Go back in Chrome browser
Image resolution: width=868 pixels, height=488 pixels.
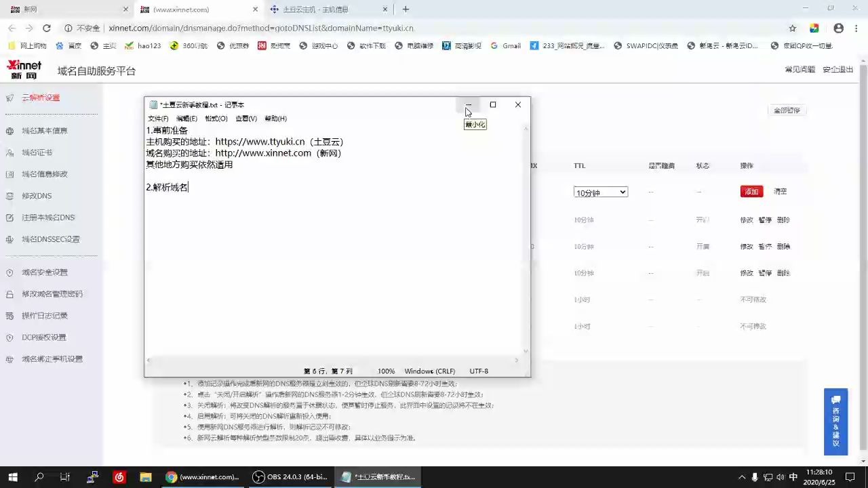(12, 28)
